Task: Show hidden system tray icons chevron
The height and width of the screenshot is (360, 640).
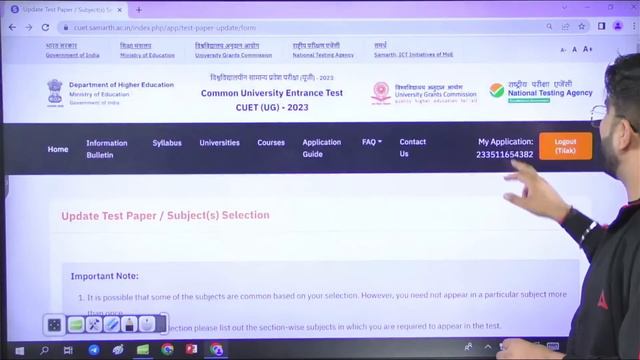Action: [x=488, y=347]
